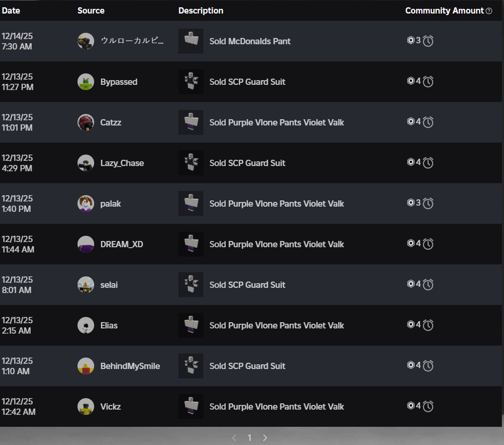This screenshot has height=445, width=504.
Task: Open Lazy_Chase's avatar icon
Action: tap(86, 163)
